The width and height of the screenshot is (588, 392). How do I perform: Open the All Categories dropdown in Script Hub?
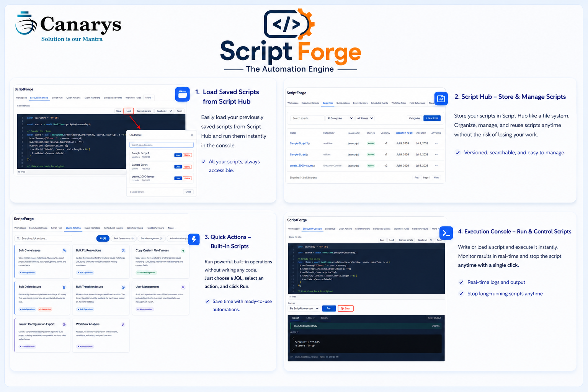click(340, 118)
